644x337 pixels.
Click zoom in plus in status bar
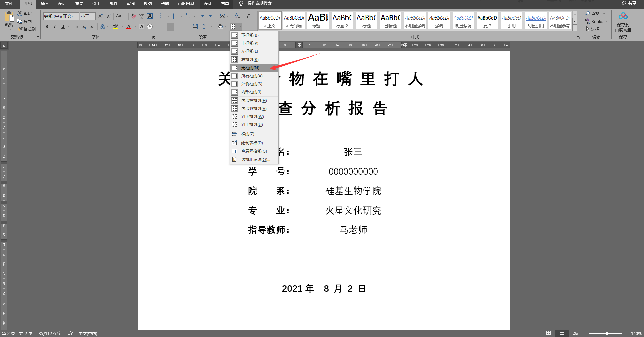click(x=625, y=333)
